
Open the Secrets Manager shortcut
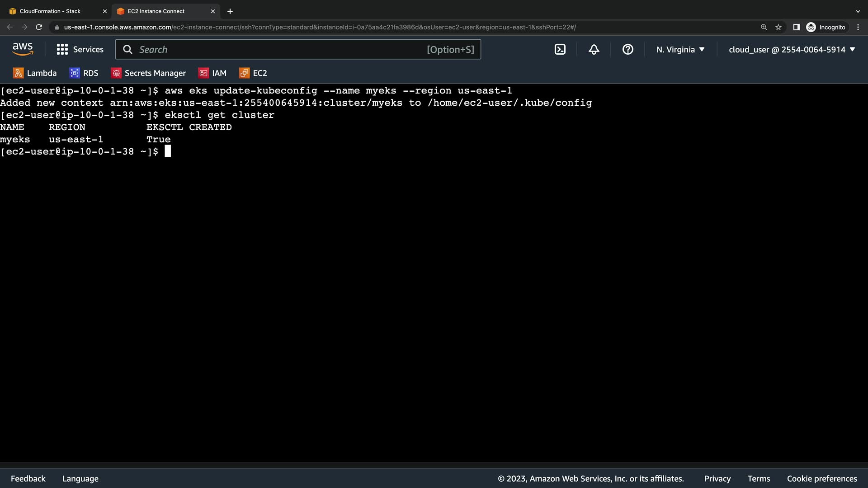tap(148, 73)
